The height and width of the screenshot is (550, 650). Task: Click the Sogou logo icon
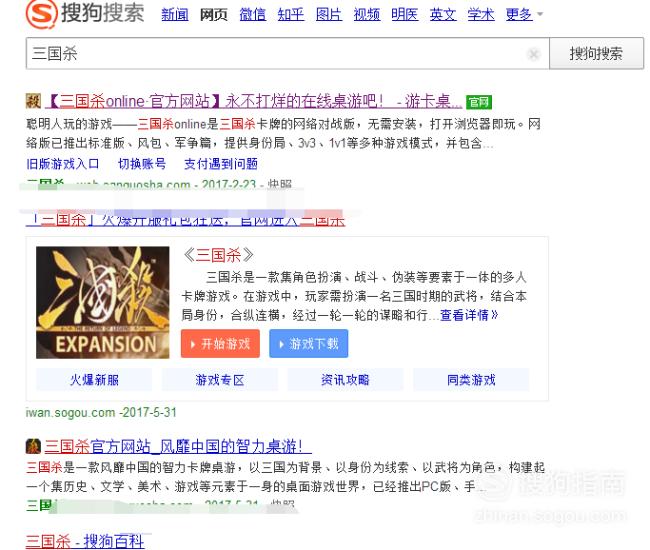(41, 14)
